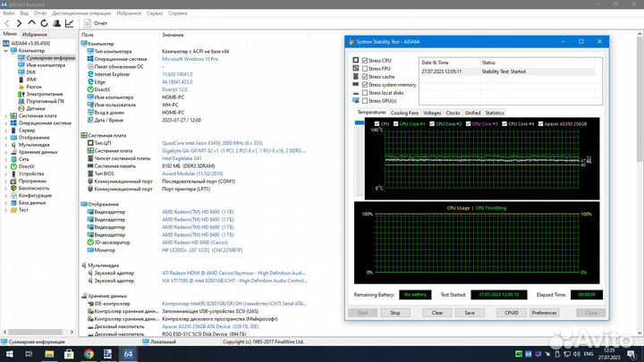
Task: Toggle the Stress cache checkbox
Action: (x=365, y=77)
